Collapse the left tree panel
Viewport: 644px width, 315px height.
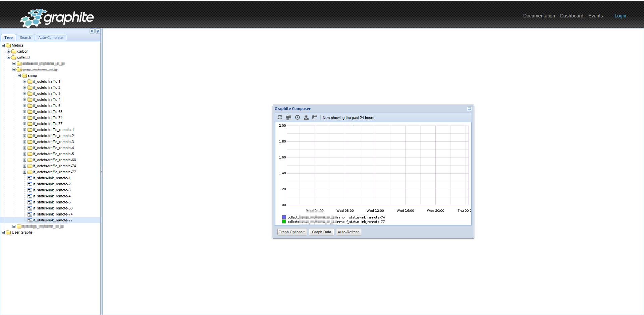click(92, 31)
